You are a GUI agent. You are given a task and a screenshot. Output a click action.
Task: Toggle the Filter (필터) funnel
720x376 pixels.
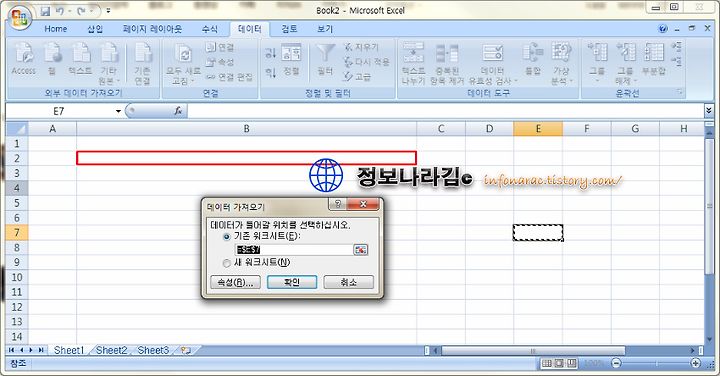tap(325, 60)
